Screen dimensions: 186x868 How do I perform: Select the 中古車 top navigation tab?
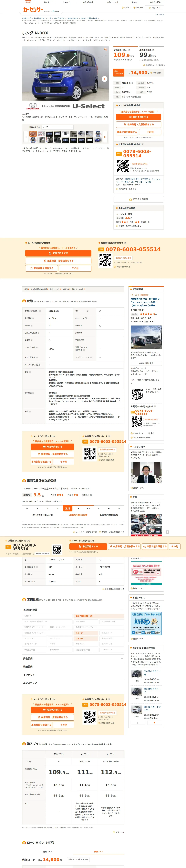pos(28,2)
